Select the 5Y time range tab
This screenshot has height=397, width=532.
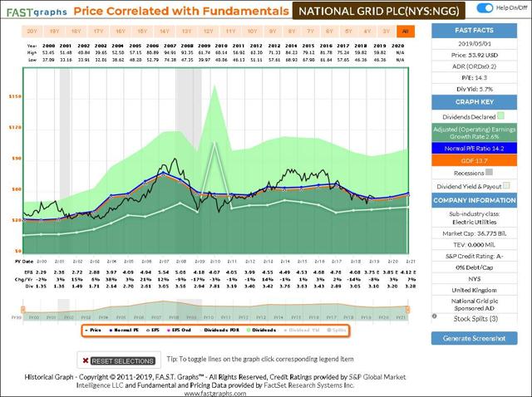[x=348, y=32]
